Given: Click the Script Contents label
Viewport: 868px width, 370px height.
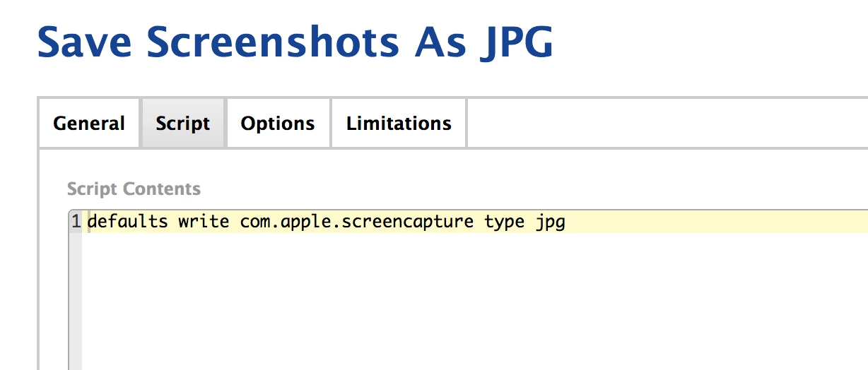Looking at the screenshot, I should 134,189.
